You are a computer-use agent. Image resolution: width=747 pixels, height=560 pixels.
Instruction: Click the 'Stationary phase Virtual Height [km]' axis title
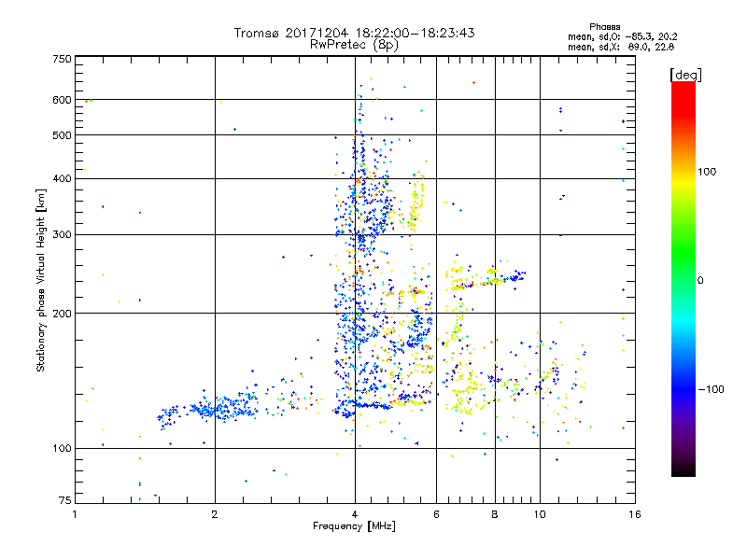click(x=41, y=280)
